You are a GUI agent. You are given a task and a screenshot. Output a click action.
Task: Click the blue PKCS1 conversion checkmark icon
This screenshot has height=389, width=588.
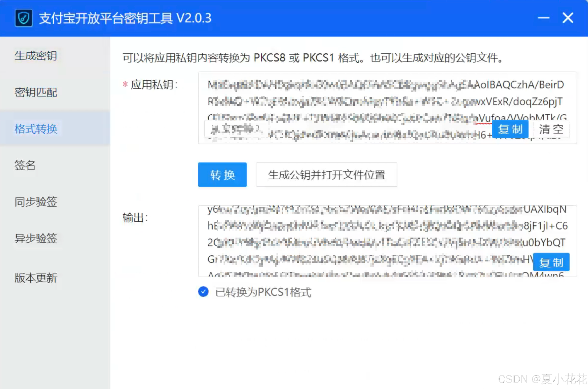click(203, 292)
